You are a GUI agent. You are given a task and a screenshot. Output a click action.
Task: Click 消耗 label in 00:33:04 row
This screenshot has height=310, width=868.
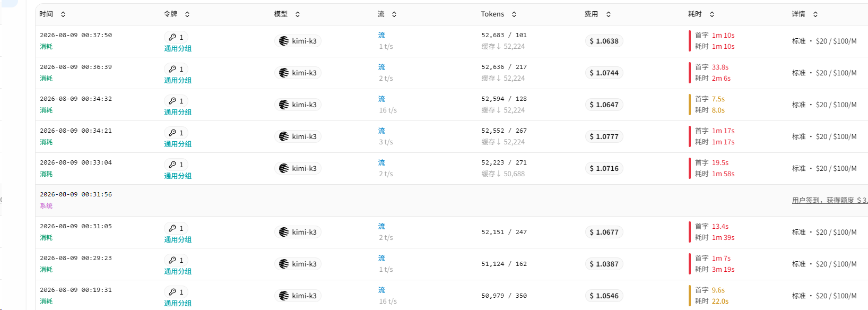46,174
